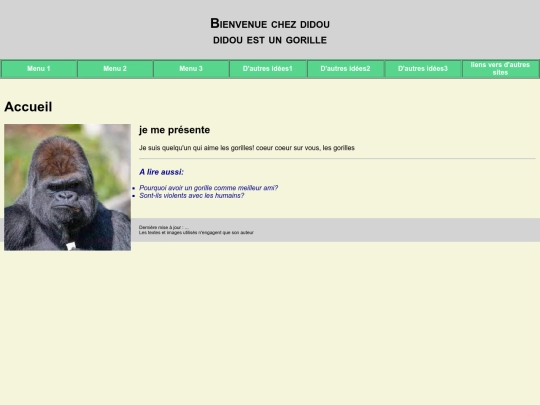
Task: Select the Accueil heading
Action: (x=28, y=107)
